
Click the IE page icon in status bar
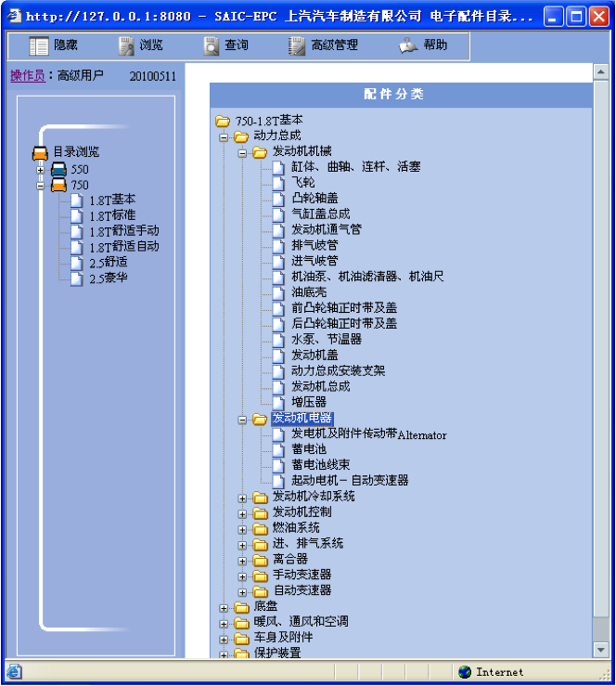(x=14, y=671)
